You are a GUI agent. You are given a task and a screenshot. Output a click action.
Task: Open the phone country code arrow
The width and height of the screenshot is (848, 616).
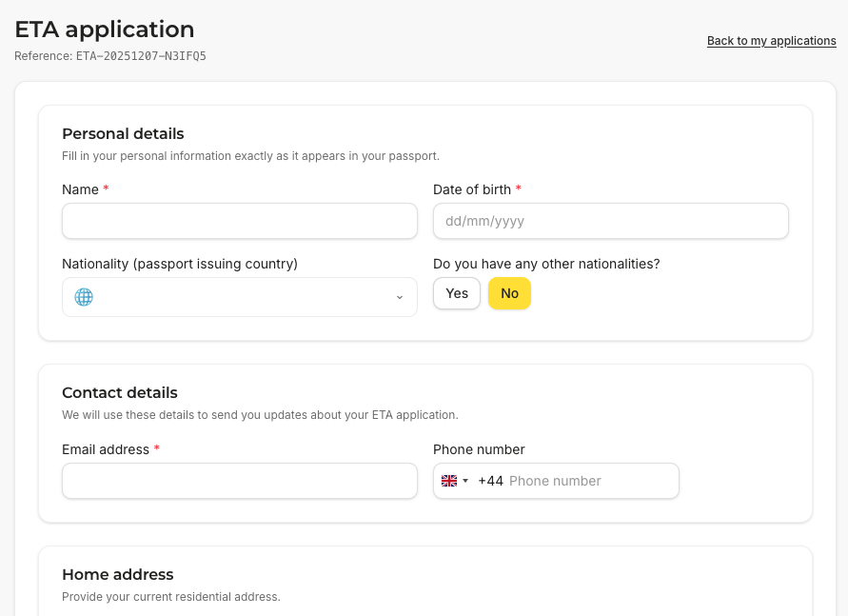pos(465,481)
